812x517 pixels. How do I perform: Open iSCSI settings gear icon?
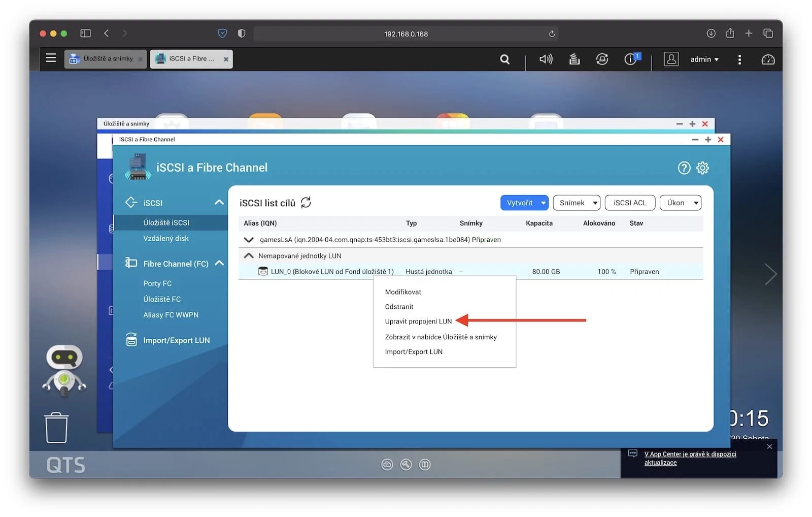(702, 168)
